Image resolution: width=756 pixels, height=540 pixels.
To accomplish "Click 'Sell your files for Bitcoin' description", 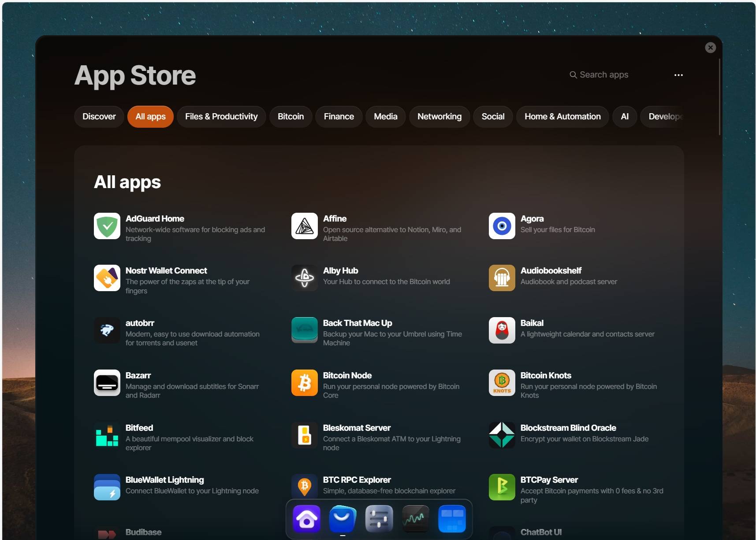I will coord(558,229).
